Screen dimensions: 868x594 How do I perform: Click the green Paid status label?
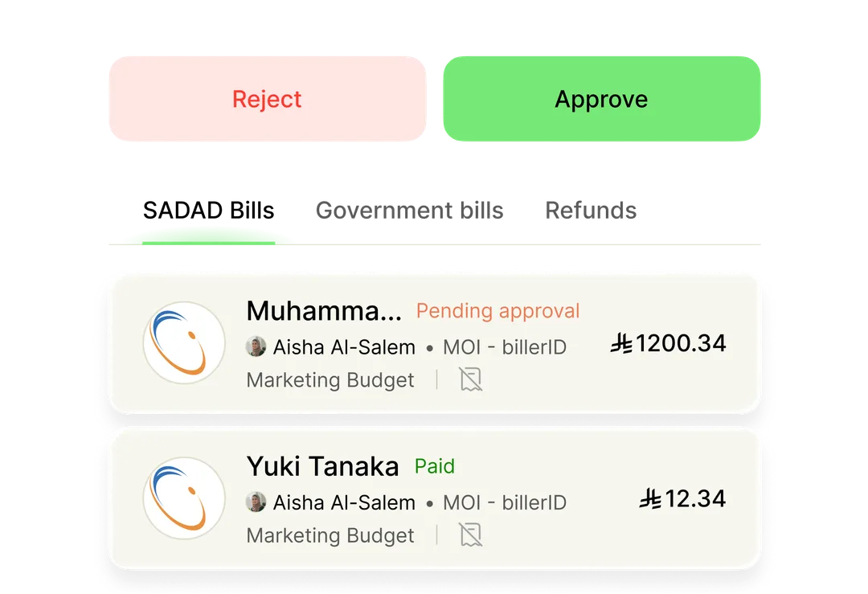[435, 466]
